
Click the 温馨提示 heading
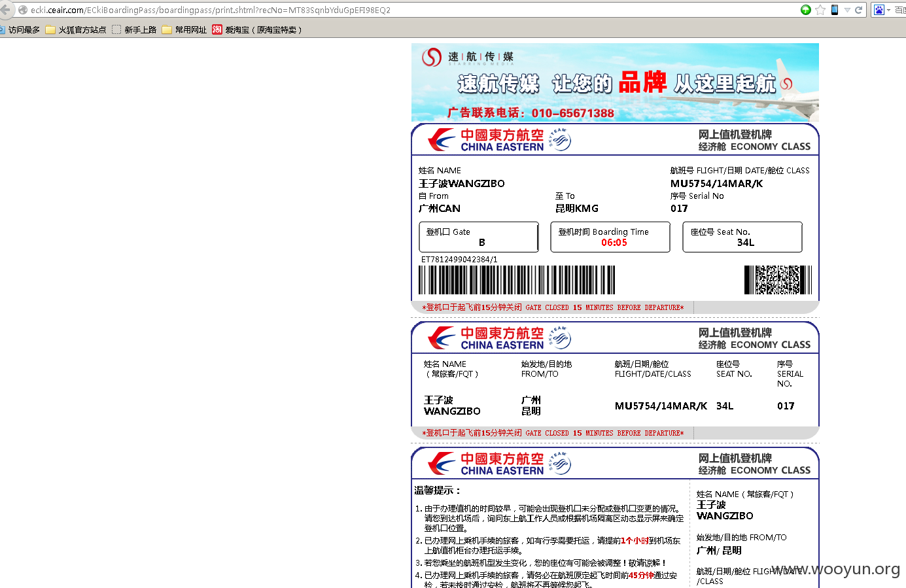(438, 491)
